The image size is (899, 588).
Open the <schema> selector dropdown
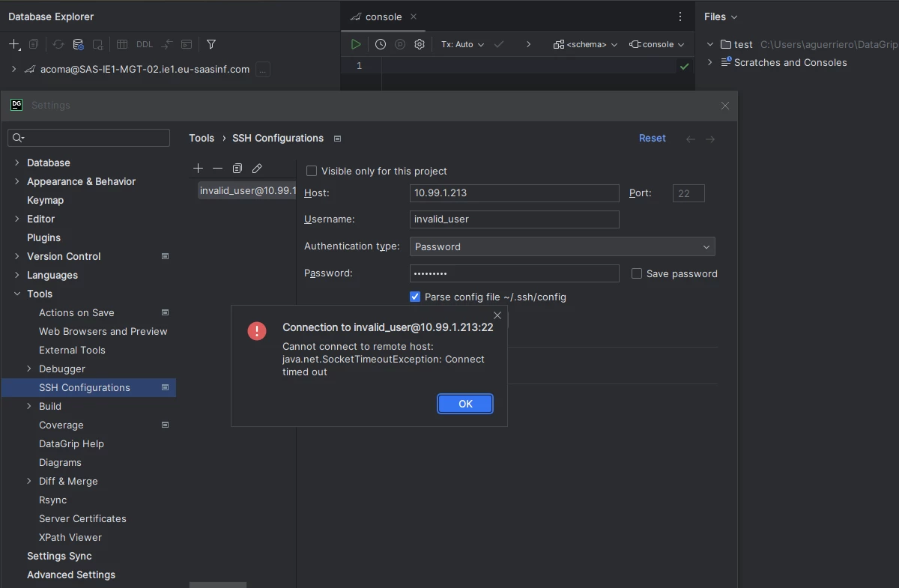click(586, 44)
